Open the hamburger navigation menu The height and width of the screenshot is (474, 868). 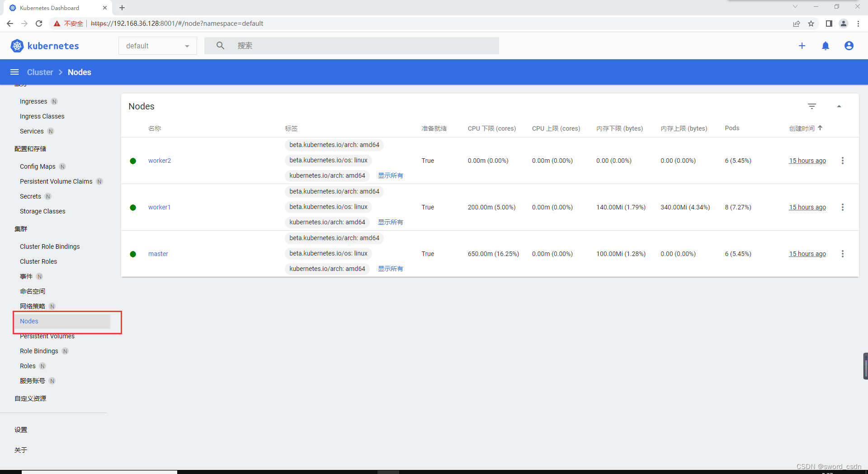point(14,72)
